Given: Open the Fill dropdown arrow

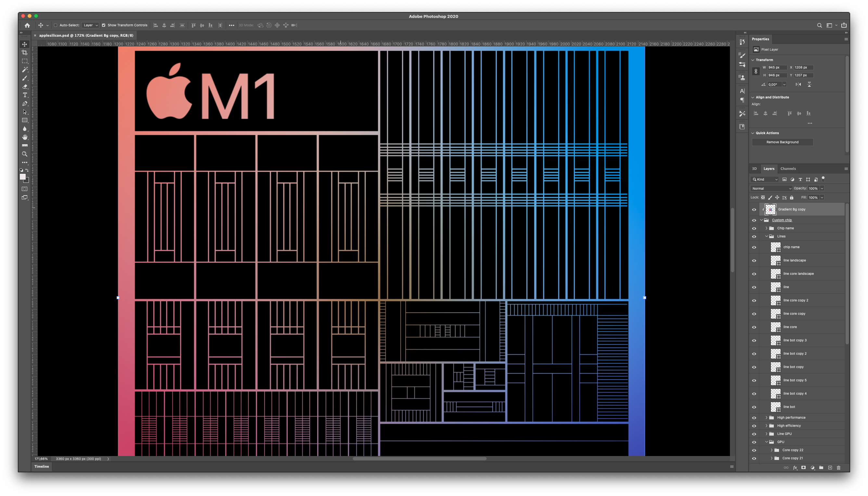Looking at the screenshot, I should click(x=822, y=197).
